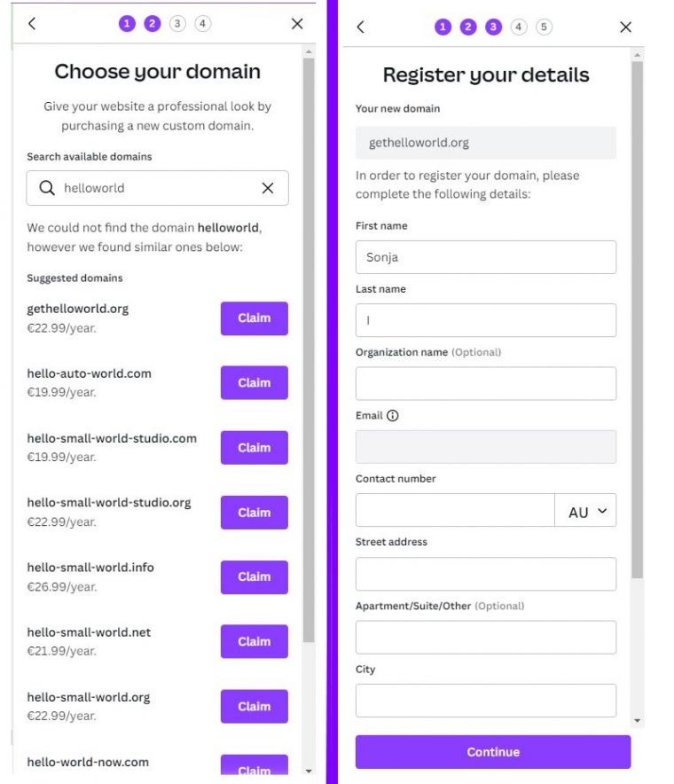Click the back arrow on Register your details panel

360,27
